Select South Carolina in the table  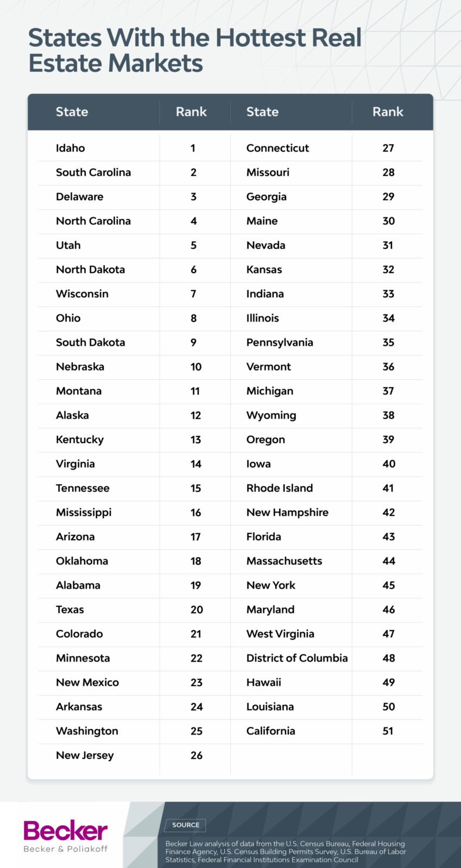[x=93, y=173]
